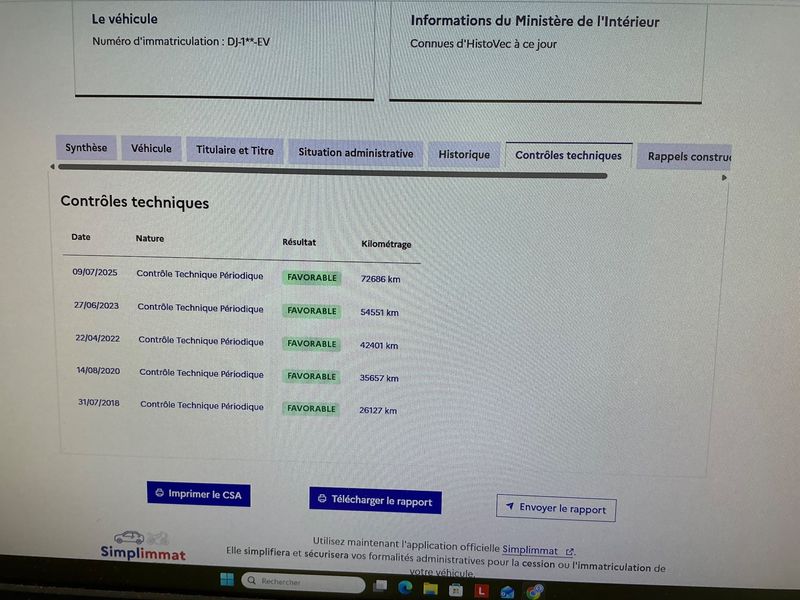Open the Titulaire et Titre tab

tap(235, 151)
